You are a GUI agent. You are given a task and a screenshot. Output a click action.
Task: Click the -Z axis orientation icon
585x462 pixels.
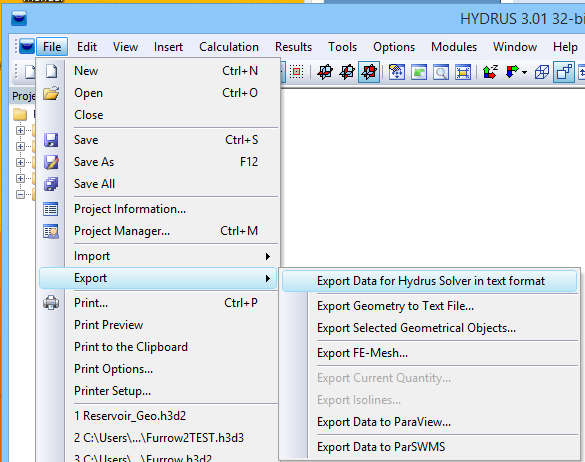click(490, 72)
